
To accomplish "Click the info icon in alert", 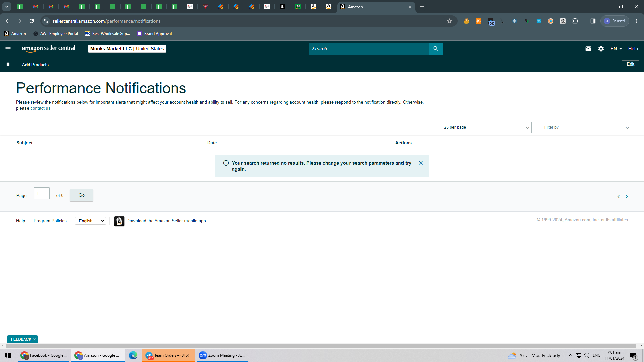I will 226,163.
